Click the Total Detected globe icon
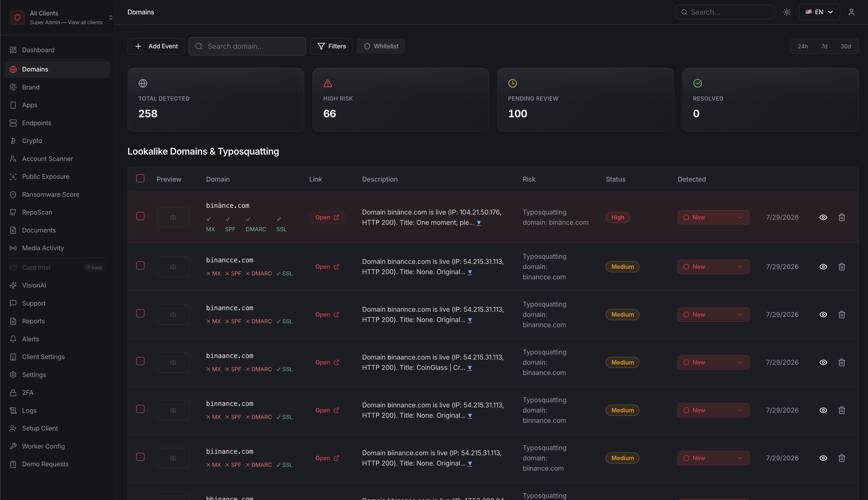 click(143, 83)
